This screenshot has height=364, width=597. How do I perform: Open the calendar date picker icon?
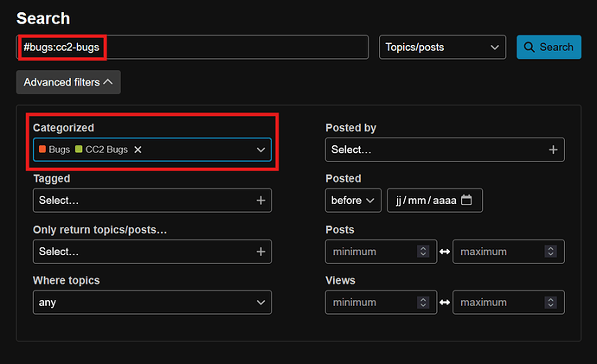(x=466, y=200)
